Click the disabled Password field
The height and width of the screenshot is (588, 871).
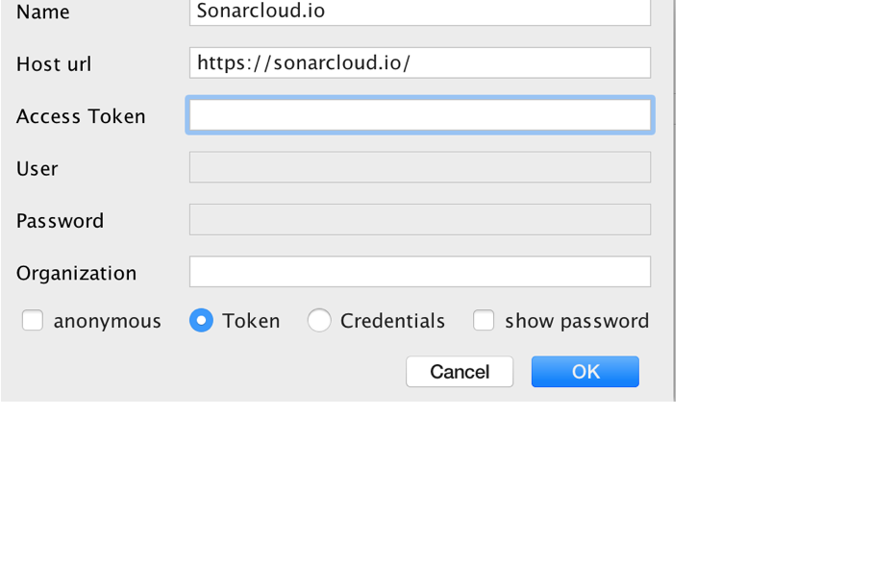pyautogui.click(x=420, y=219)
